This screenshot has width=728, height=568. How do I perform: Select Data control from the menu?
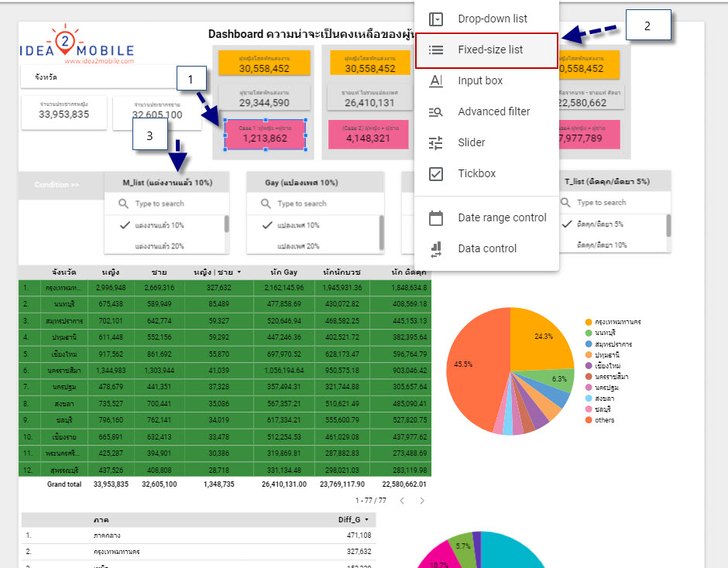point(486,248)
